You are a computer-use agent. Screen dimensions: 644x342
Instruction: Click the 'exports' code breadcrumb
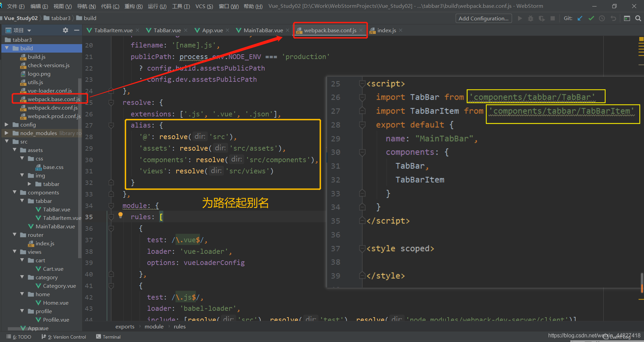tap(125, 326)
